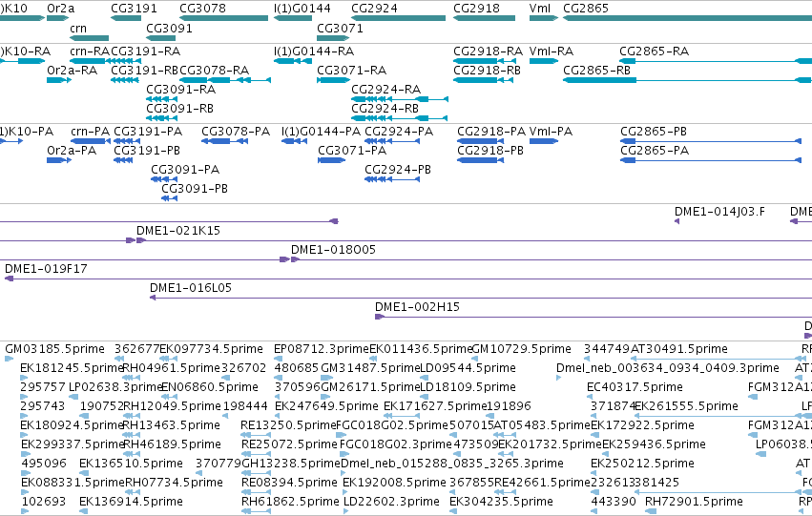The height and width of the screenshot is (516, 812).
Task: Open EST EC40317.5prime
Action: click(635, 387)
